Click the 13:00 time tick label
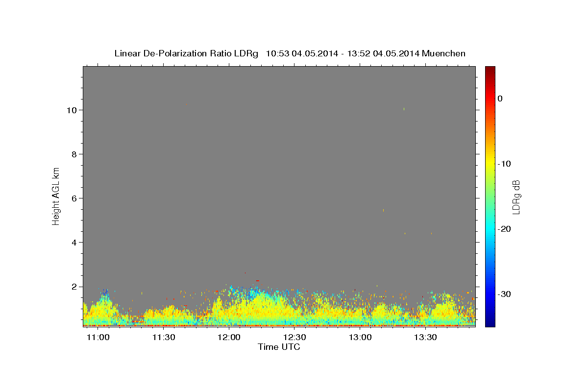 pyautogui.click(x=360, y=337)
